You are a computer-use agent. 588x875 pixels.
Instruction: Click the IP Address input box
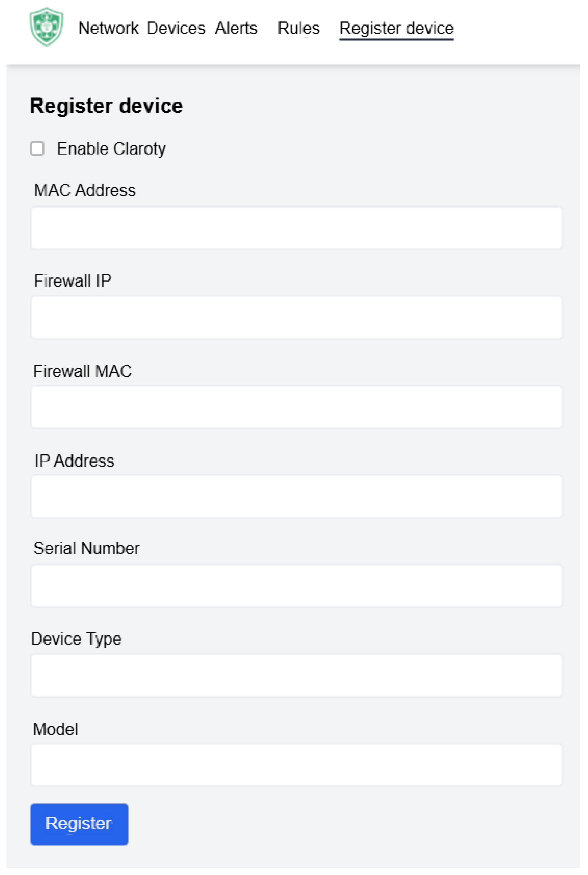[296, 496]
